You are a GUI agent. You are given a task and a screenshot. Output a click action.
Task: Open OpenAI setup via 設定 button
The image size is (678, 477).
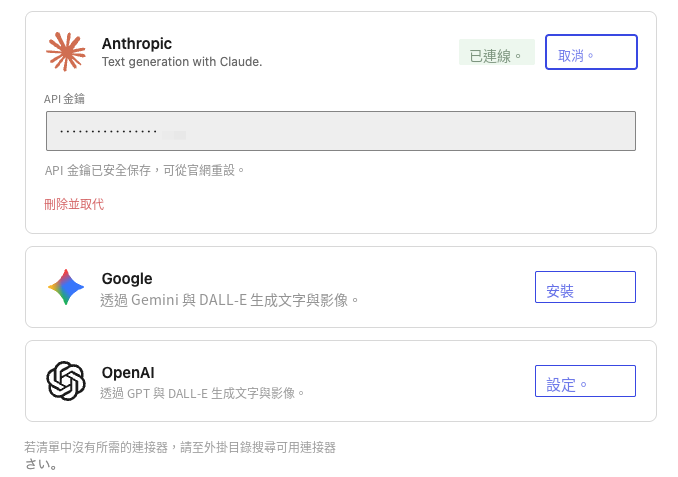pyautogui.click(x=585, y=381)
